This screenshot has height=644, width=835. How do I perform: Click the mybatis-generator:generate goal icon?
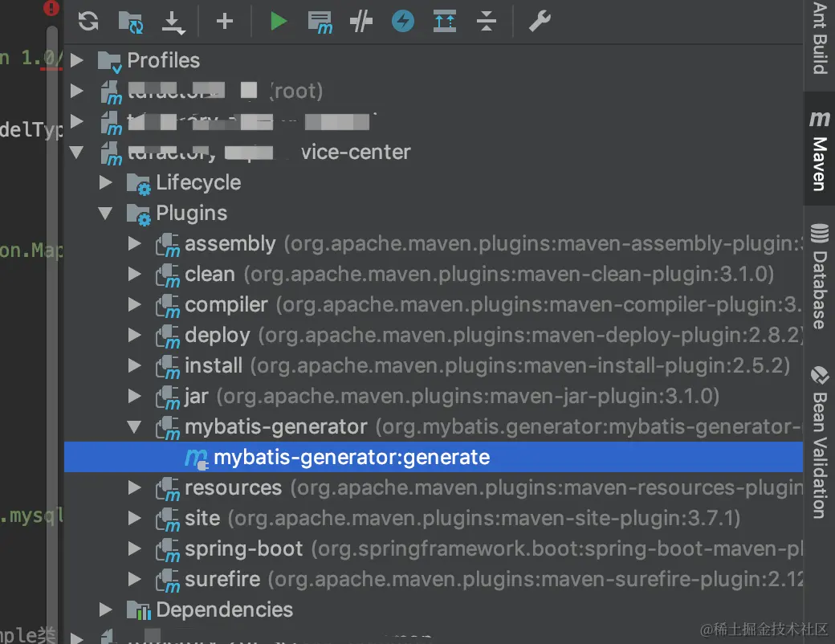tap(197, 459)
